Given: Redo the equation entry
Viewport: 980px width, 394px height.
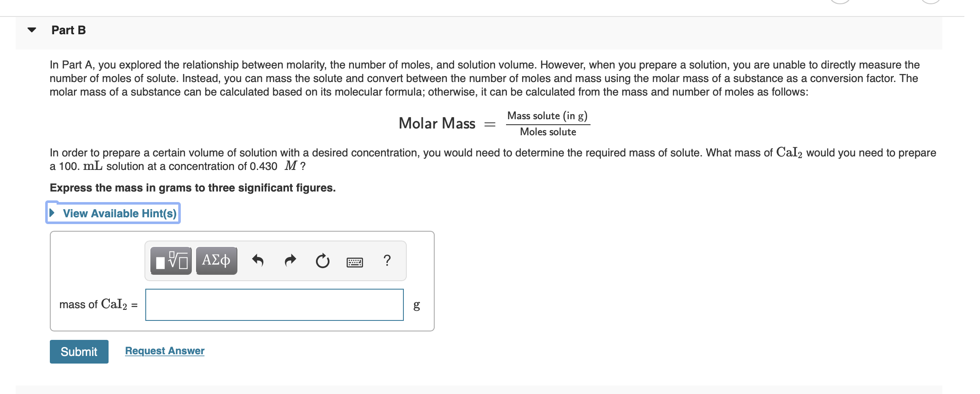Looking at the screenshot, I should pyautogui.click(x=291, y=260).
